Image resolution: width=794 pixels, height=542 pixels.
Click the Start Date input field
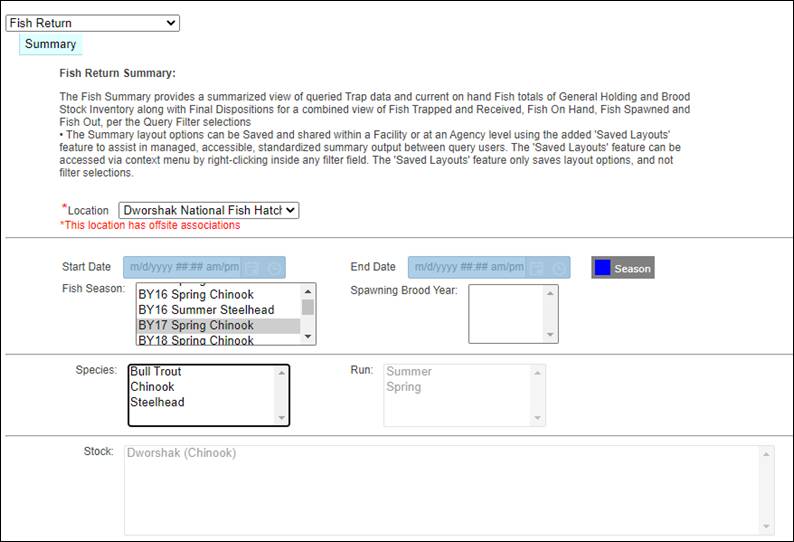[x=182, y=268]
